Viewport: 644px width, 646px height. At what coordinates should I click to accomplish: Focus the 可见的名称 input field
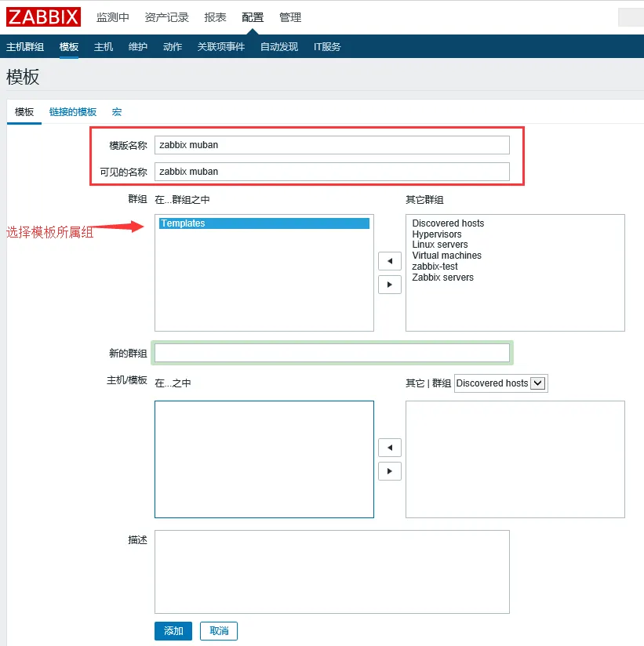pos(332,172)
